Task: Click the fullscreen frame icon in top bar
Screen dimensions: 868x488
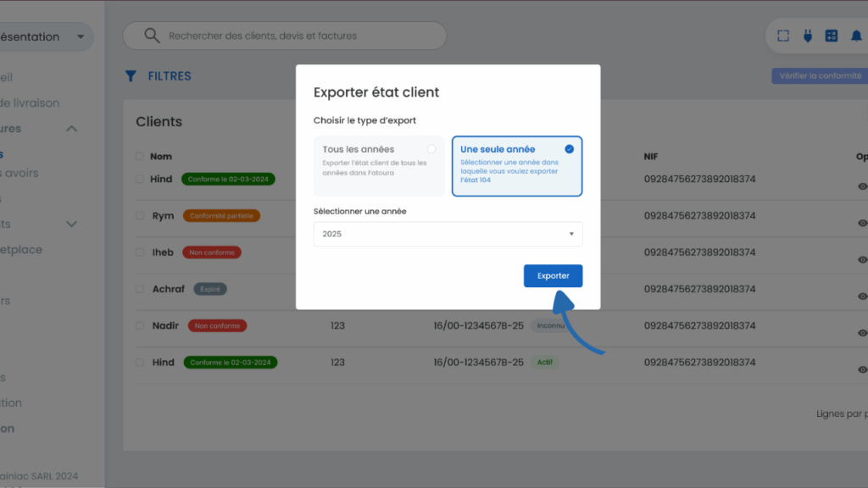Action: pyautogui.click(x=783, y=36)
